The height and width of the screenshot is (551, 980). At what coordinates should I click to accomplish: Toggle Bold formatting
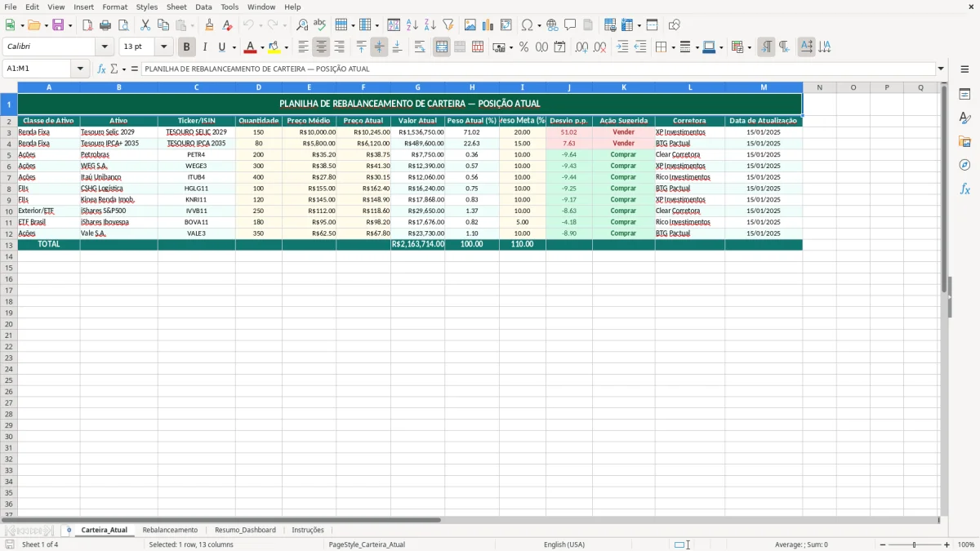tap(186, 47)
